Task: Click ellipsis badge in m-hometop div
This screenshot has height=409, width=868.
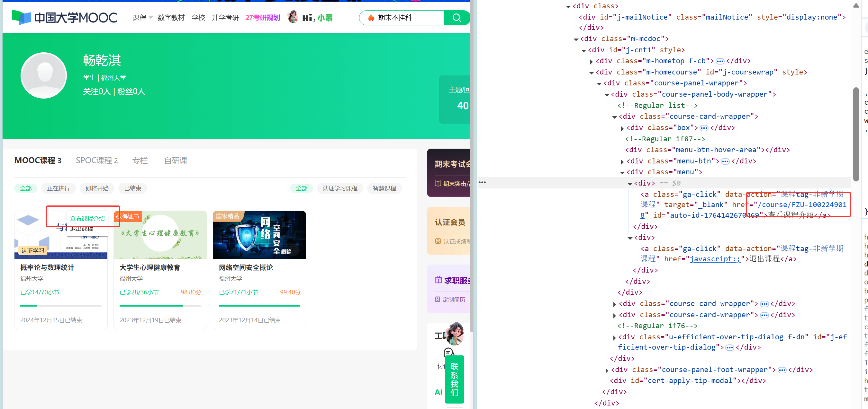Action: click(720, 61)
